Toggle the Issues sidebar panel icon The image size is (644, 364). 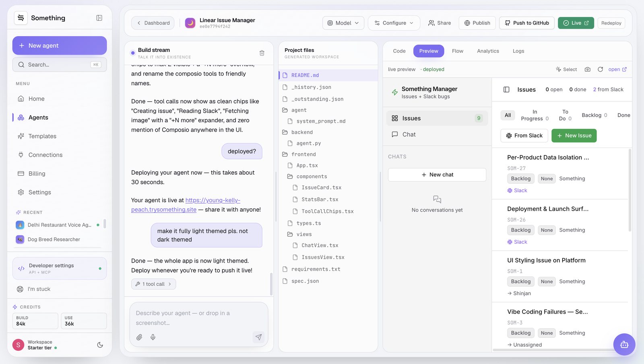coord(506,89)
